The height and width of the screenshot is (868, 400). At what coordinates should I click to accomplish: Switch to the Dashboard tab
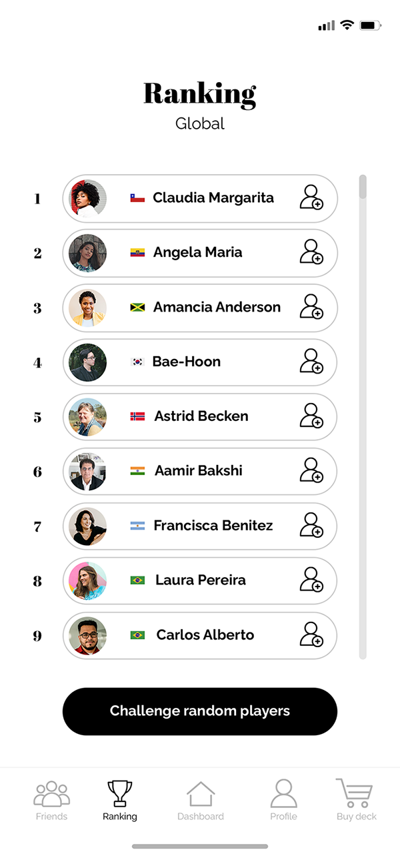[x=200, y=801]
